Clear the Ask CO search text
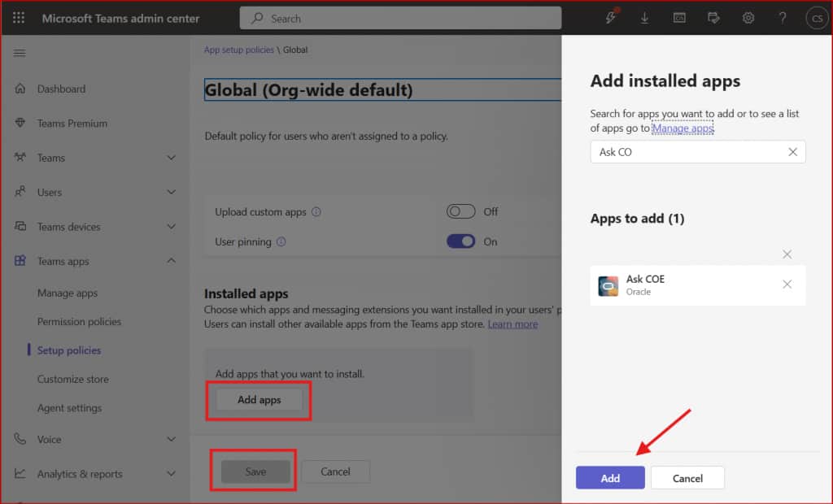 tap(792, 152)
